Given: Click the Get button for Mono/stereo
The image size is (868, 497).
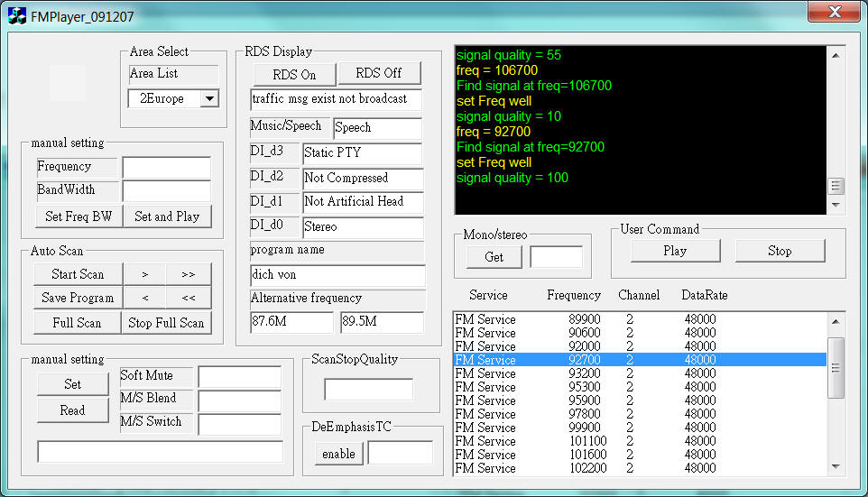Looking at the screenshot, I should (x=494, y=257).
